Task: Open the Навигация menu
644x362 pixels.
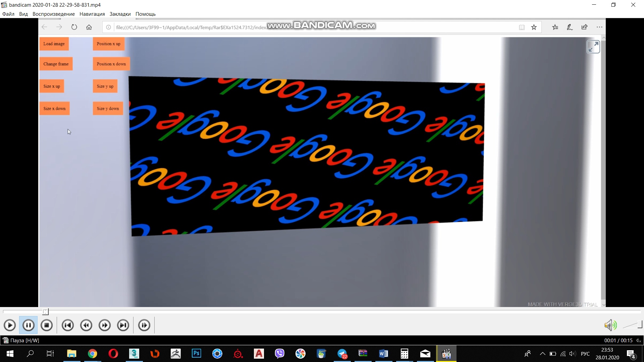Action: pos(92,14)
